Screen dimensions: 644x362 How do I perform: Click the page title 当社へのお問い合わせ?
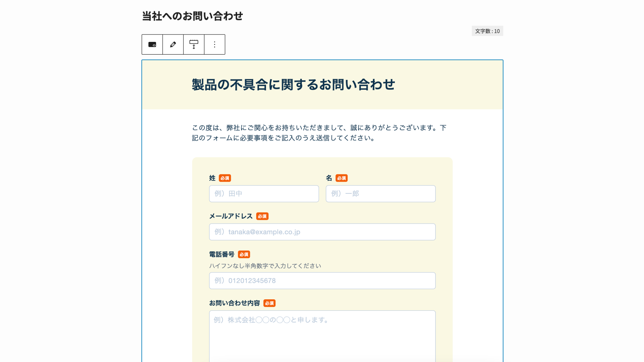pyautogui.click(x=192, y=16)
